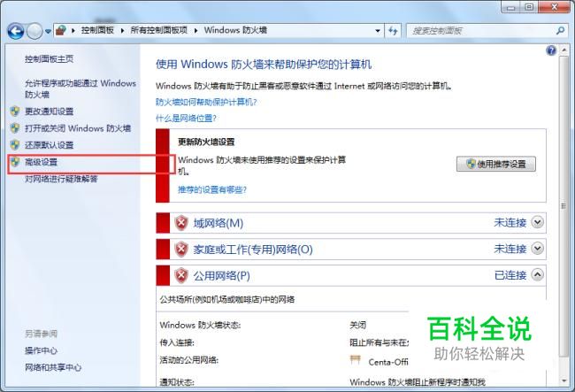The width and height of the screenshot is (575, 392).
Task: Click shield icon beside 还原默认设置
Action: (15, 145)
